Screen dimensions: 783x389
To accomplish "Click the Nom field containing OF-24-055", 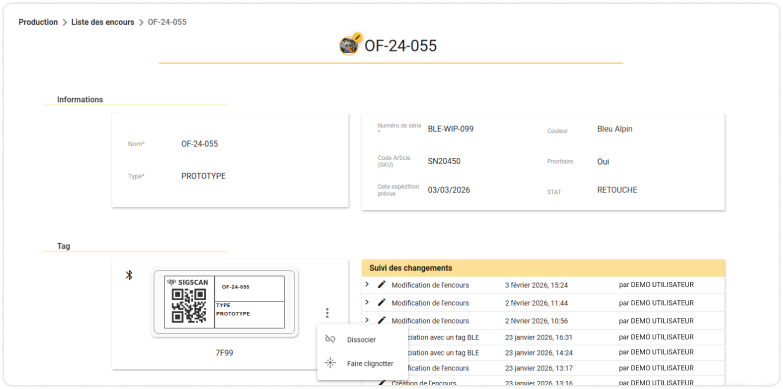I will pos(230,144).
